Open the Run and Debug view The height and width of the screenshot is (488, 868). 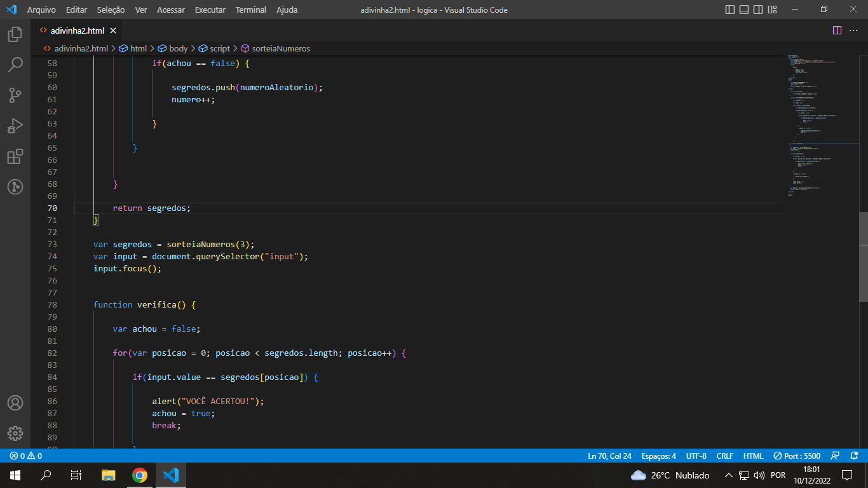[15, 126]
